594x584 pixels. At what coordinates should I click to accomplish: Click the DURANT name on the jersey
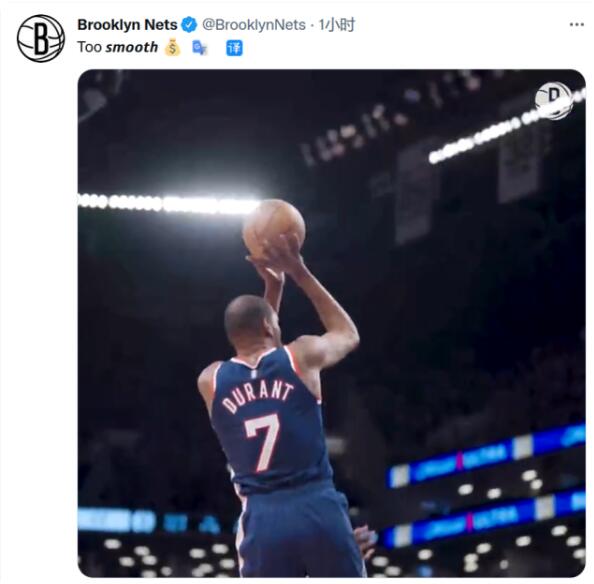point(258,396)
